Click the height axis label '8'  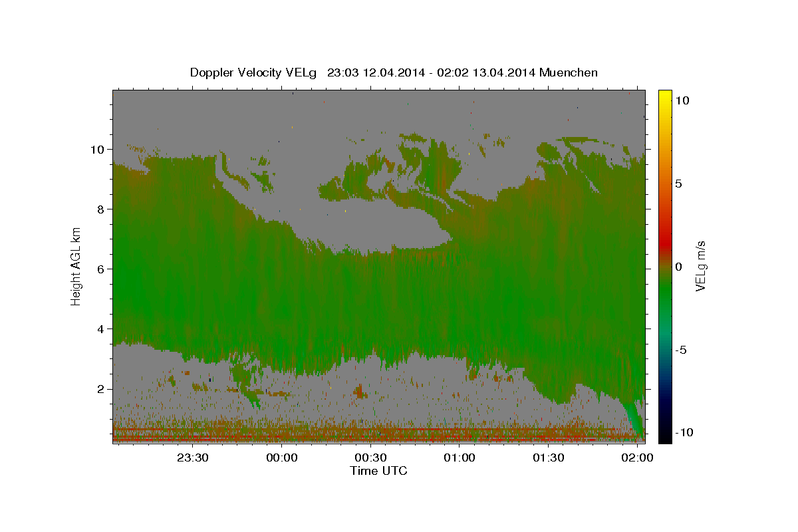point(100,209)
